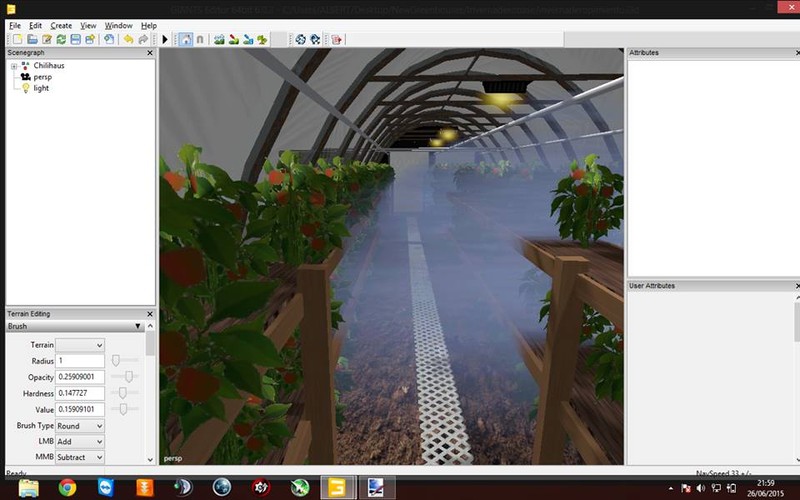Click the Redo arrow icon
The image size is (800, 500).
(143, 39)
